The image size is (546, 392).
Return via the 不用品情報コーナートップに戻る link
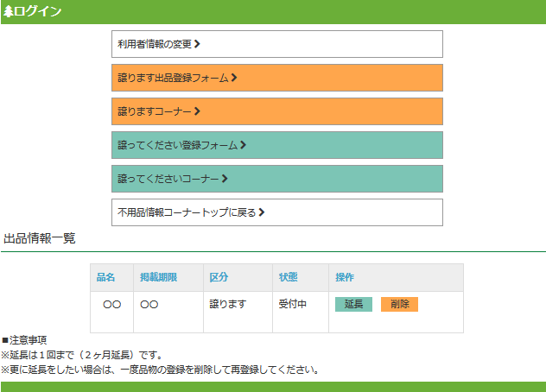pyautogui.click(x=187, y=212)
